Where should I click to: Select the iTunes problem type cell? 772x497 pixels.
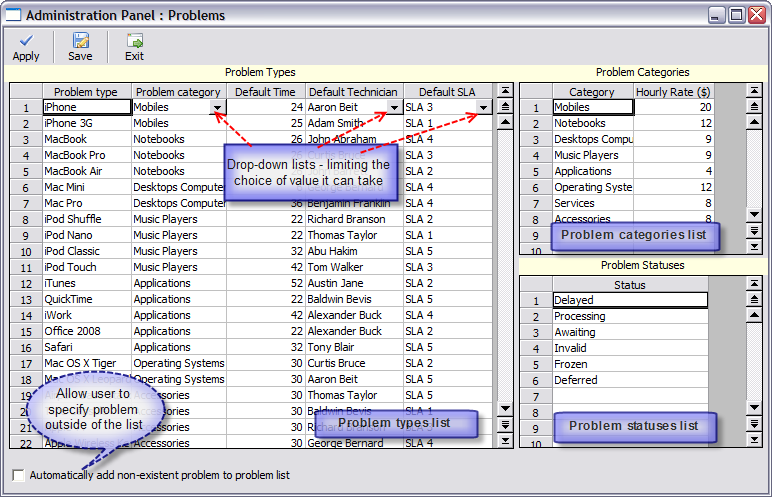tap(87, 283)
